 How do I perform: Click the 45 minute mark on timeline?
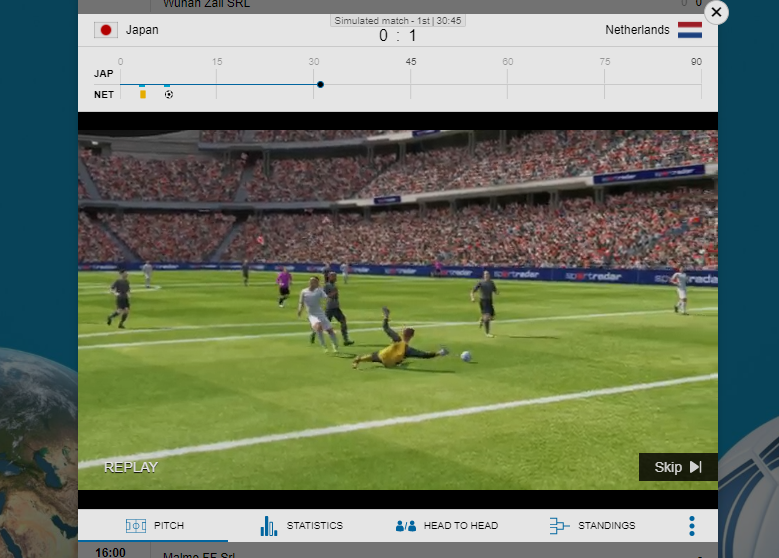[411, 62]
